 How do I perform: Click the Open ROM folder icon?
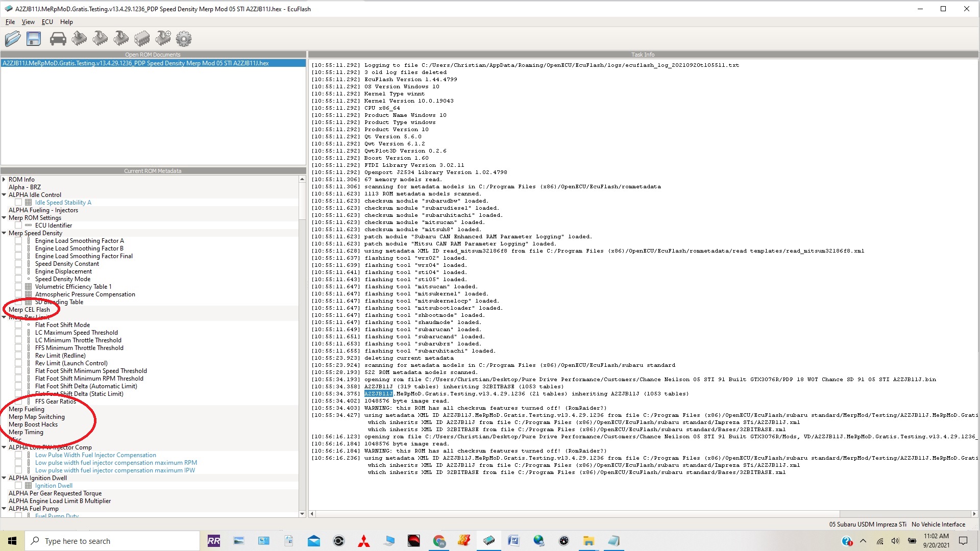tap(13, 39)
